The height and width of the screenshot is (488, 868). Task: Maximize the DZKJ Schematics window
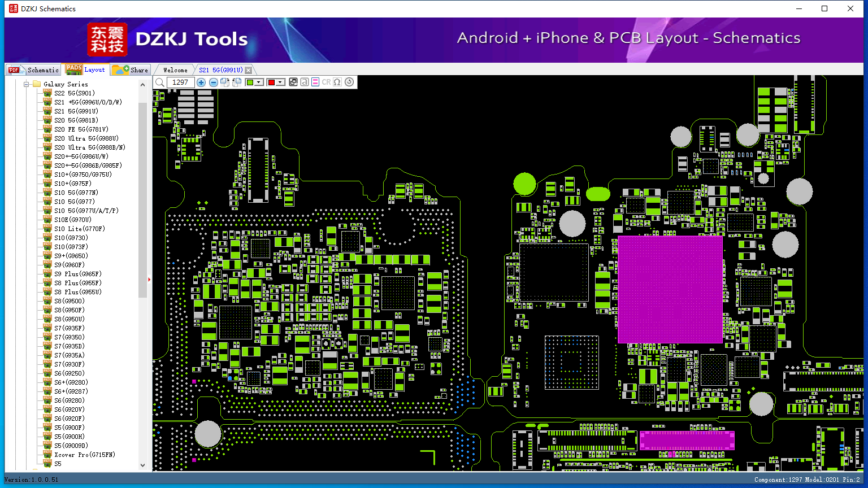click(824, 8)
